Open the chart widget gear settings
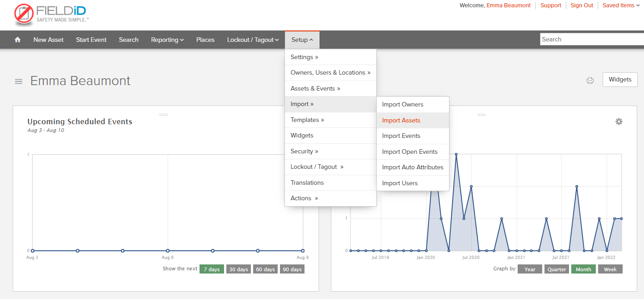 pos(619,122)
